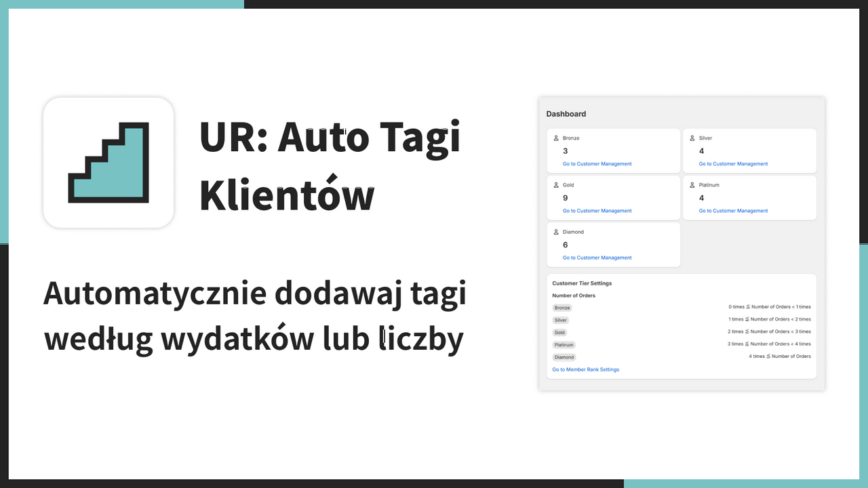
Task: Click the person icon beside Platinum
Action: 692,185
